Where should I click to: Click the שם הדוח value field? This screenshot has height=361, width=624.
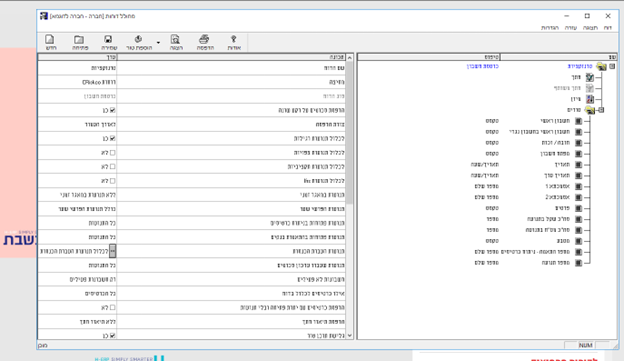coord(77,68)
